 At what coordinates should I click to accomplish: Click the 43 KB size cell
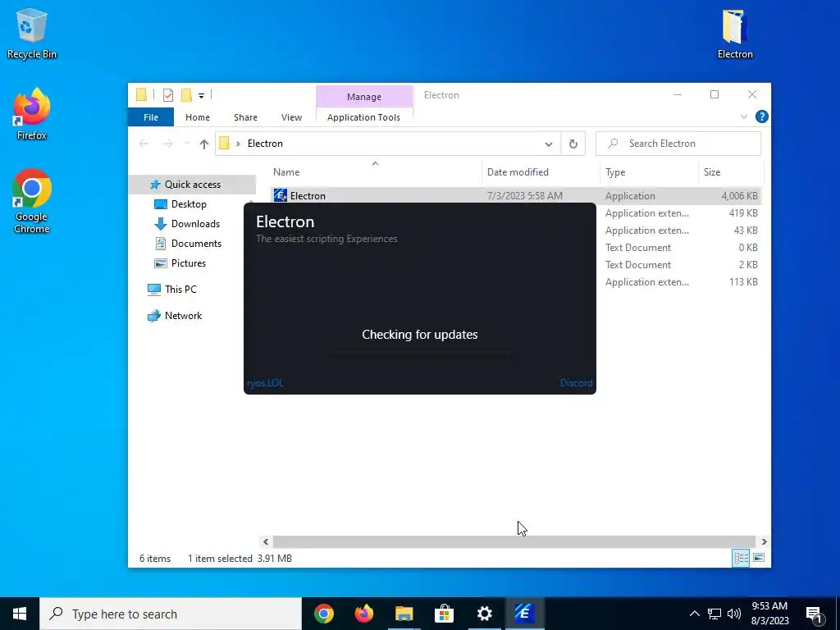pyautogui.click(x=745, y=231)
